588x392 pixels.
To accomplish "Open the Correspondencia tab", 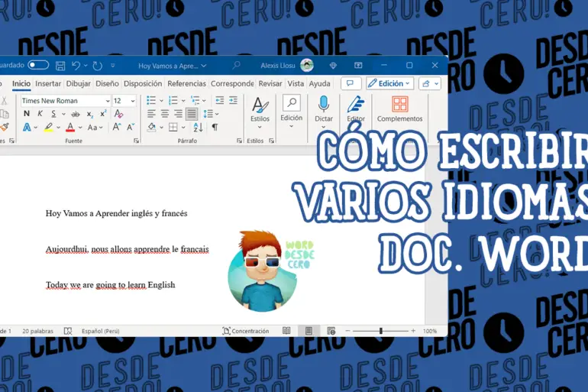I will [232, 83].
